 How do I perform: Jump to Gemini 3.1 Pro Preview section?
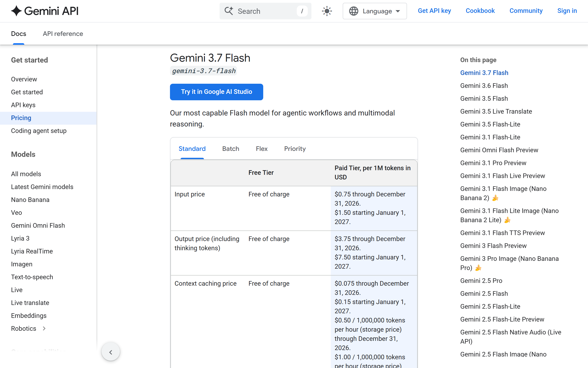point(493,163)
